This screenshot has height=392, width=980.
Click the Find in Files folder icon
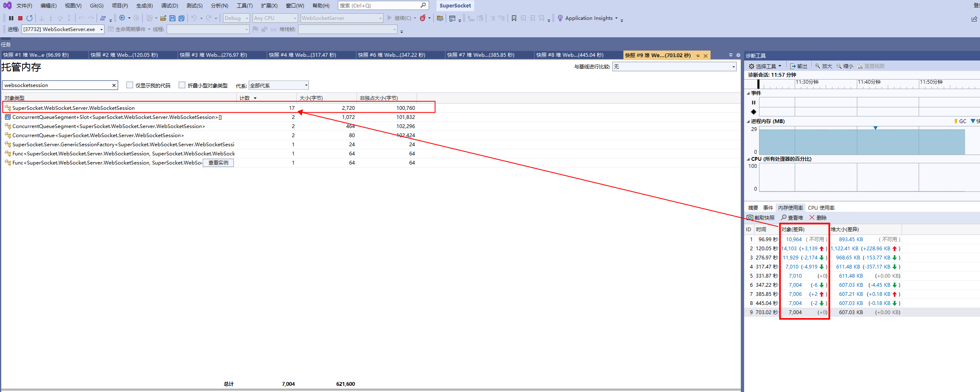point(440,18)
